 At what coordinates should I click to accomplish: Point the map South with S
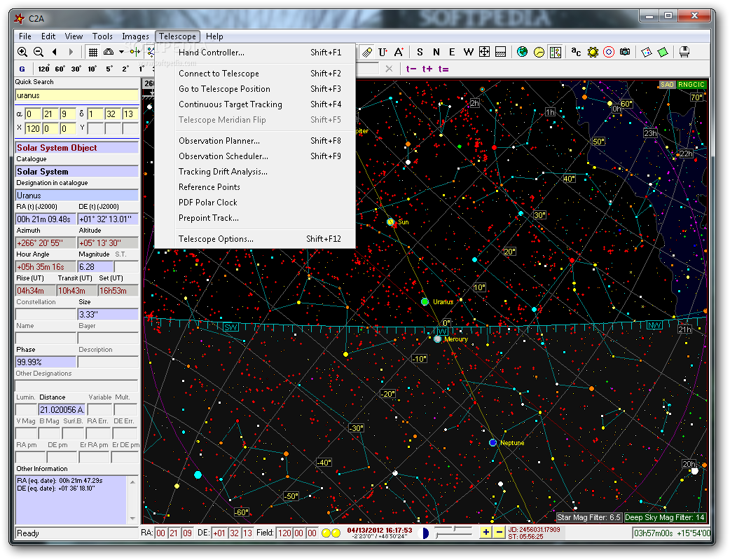(x=420, y=52)
